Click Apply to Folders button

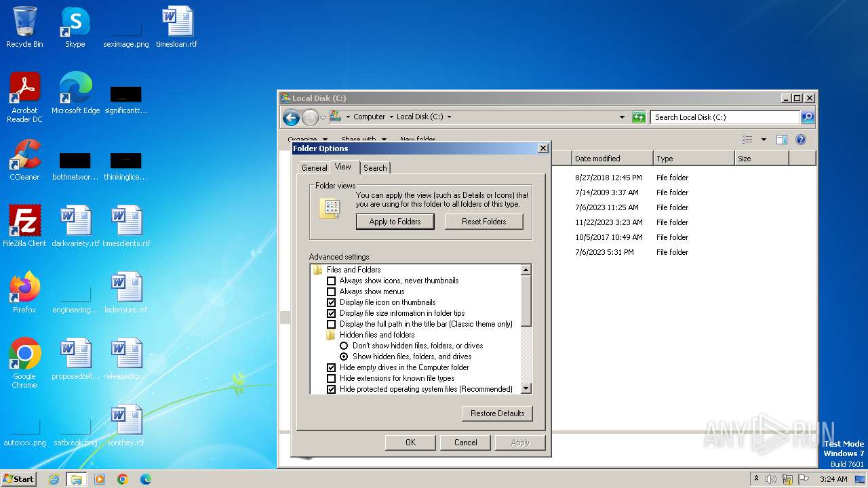coord(395,222)
